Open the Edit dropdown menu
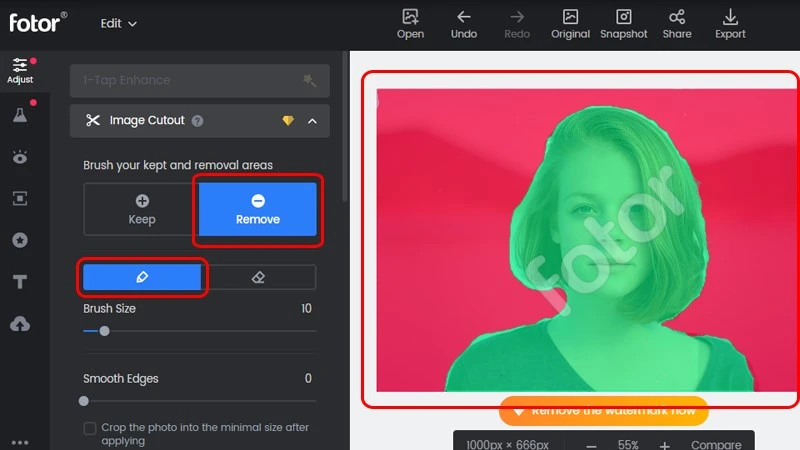Viewport: 800px width, 450px height. point(119,23)
